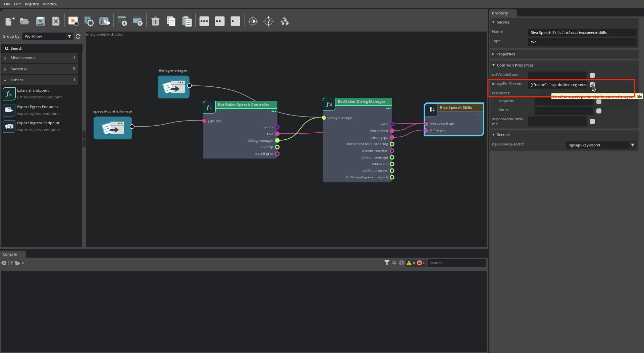Image resolution: width=644 pixels, height=353 pixels.
Task: Click the three-dots toolbar button
Action: pos(204,21)
